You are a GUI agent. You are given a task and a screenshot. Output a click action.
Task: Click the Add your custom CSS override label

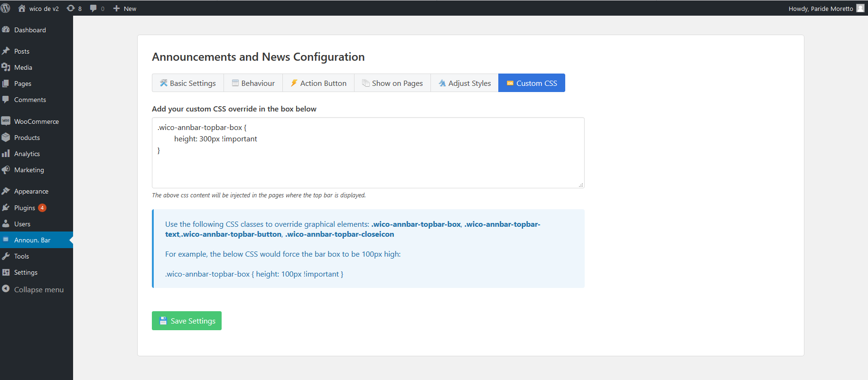tap(234, 109)
